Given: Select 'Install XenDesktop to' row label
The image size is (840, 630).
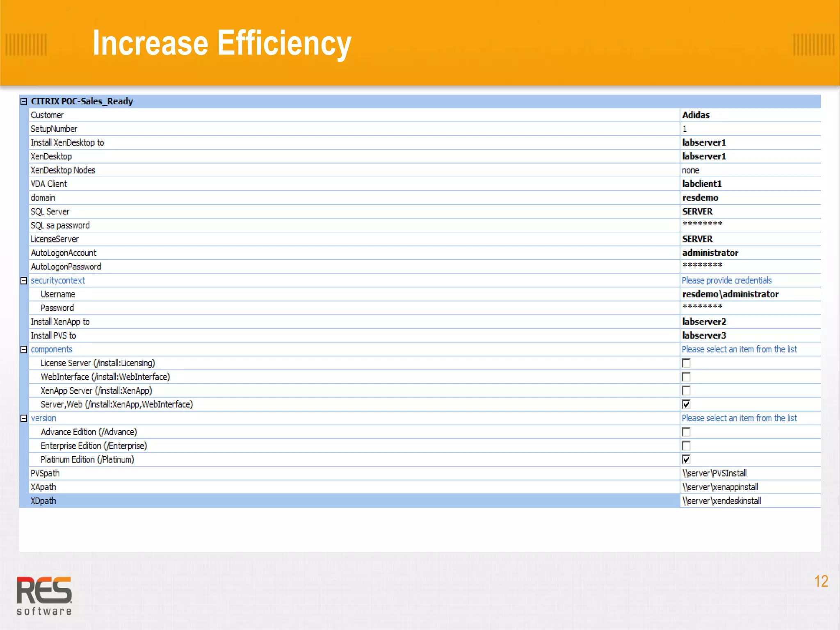Looking at the screenshot, I should click(67, 143).
